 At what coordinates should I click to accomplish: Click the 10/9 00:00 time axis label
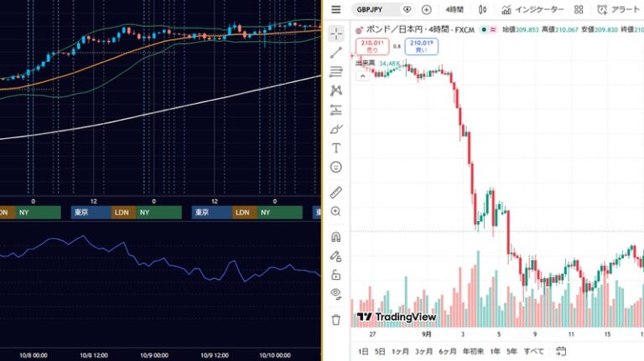click(x=154, y=355)
